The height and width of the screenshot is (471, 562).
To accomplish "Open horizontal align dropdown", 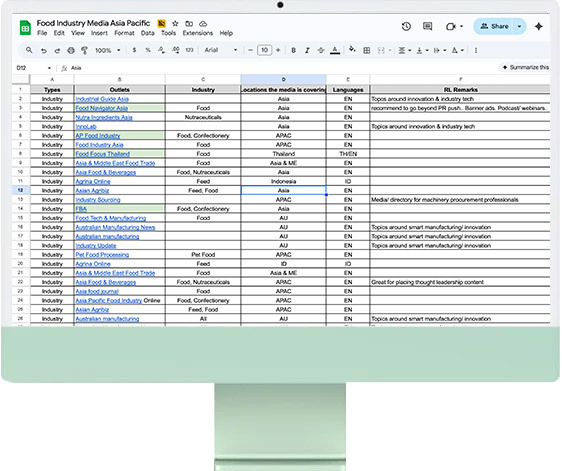I will [404, 51].
